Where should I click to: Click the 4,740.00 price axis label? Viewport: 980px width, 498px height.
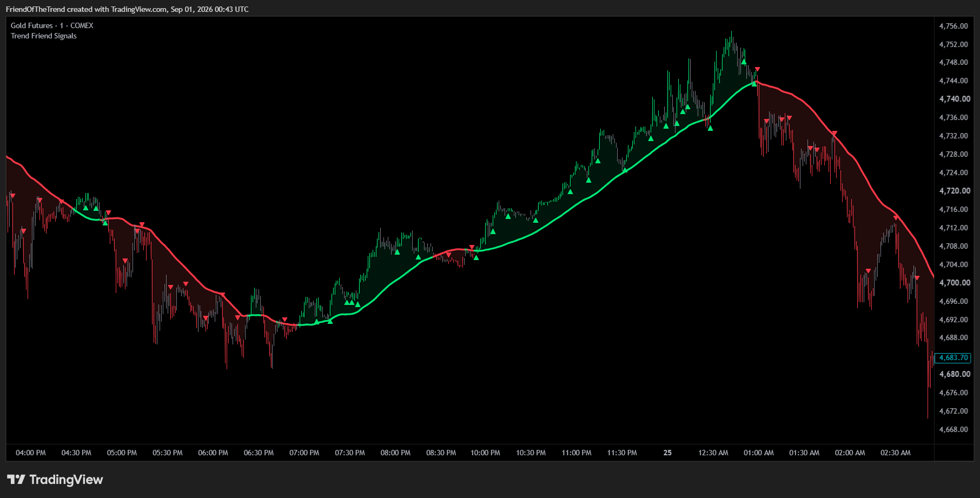point(955,99)
